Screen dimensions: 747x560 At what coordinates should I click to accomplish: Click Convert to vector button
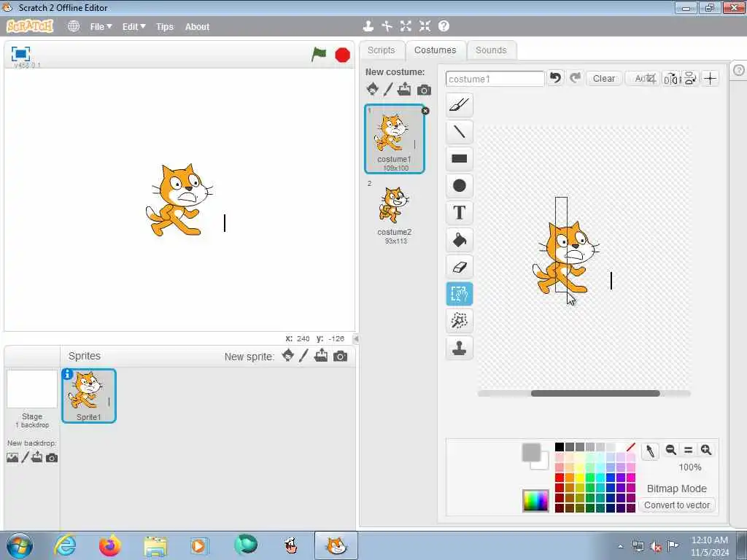pyautogui.click(x=677, y=505)
